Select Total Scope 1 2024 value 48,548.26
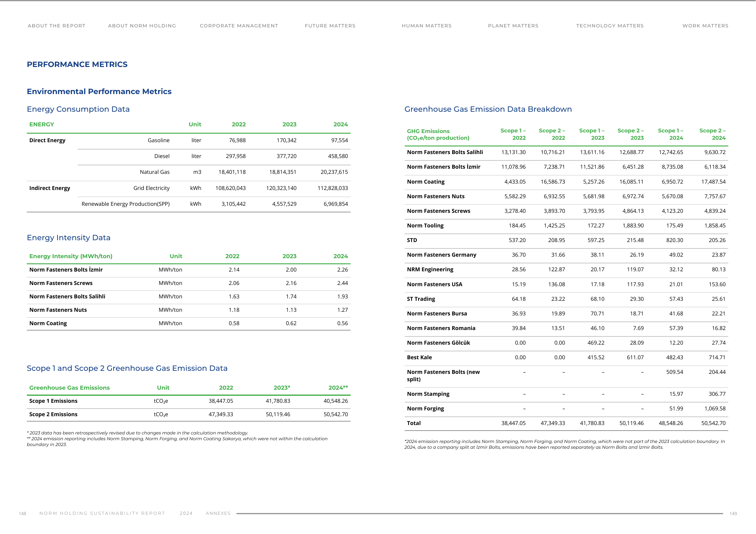Screen dimensions: 756x534 point(671,423)
